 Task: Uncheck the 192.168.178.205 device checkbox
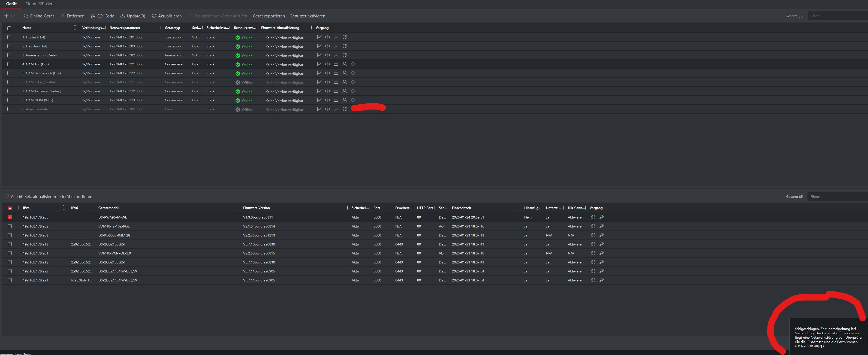point(10,217)
